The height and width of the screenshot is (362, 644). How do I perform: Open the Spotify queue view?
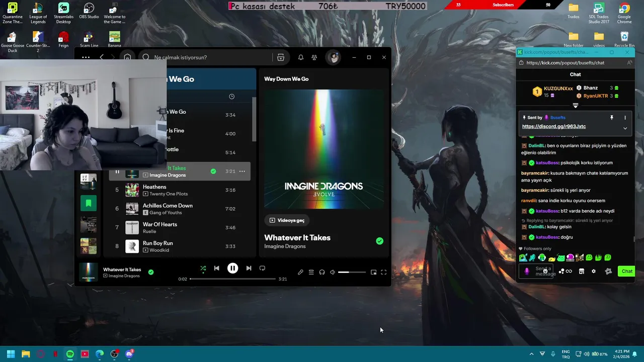point(311,272)
